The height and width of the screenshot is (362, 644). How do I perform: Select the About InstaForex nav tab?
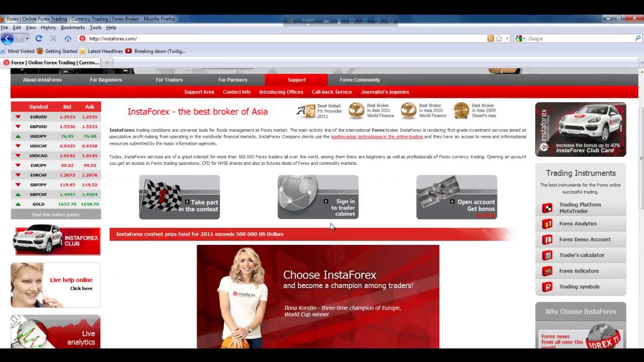tap(42, 80)
